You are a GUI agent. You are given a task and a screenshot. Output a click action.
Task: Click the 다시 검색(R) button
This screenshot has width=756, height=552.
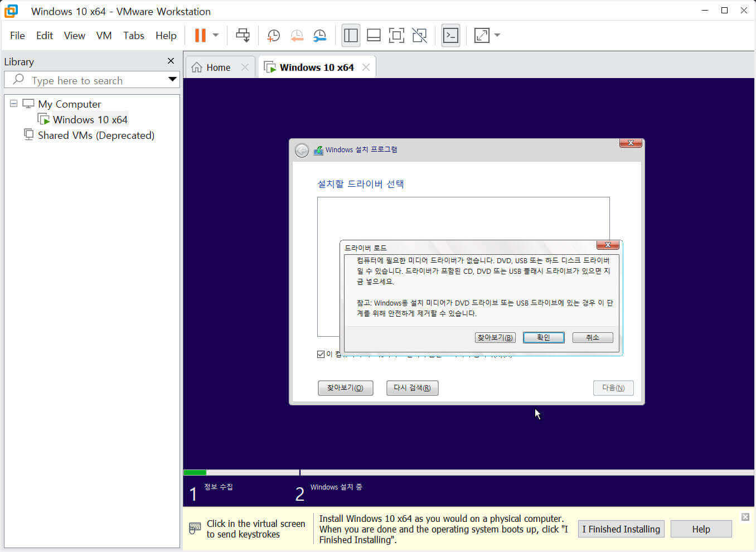click(412, 388)
